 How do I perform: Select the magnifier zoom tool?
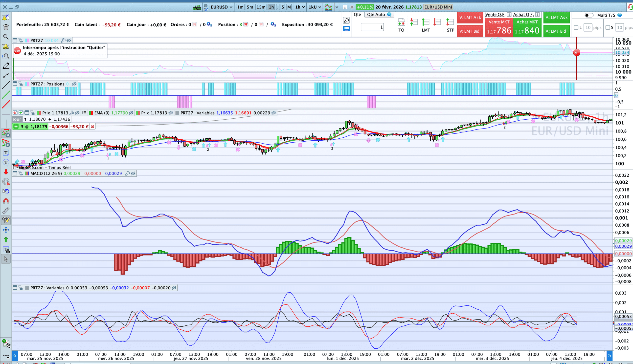coord(6,37)
